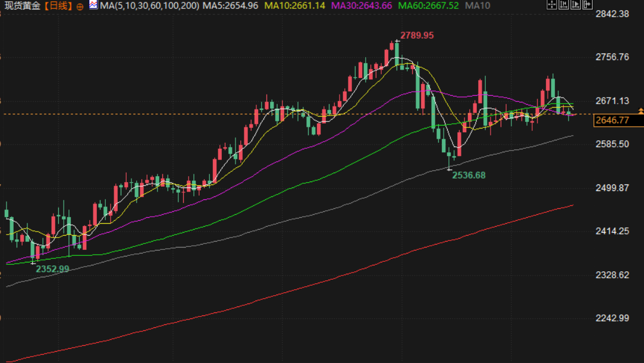644x363 pixels.
Task: Click the 2499.87 price axis label
Action: click(612, 188)
